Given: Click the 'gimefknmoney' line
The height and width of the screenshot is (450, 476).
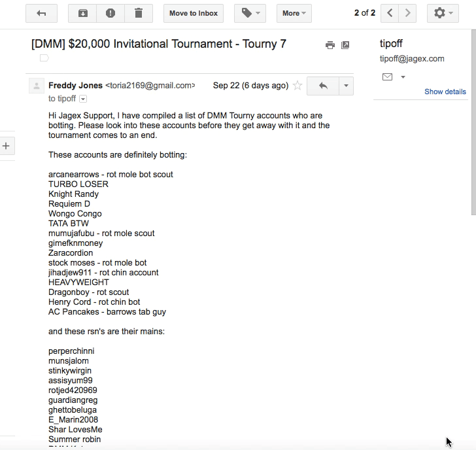Looking at the screenshot, I should (x=76, y=243).
